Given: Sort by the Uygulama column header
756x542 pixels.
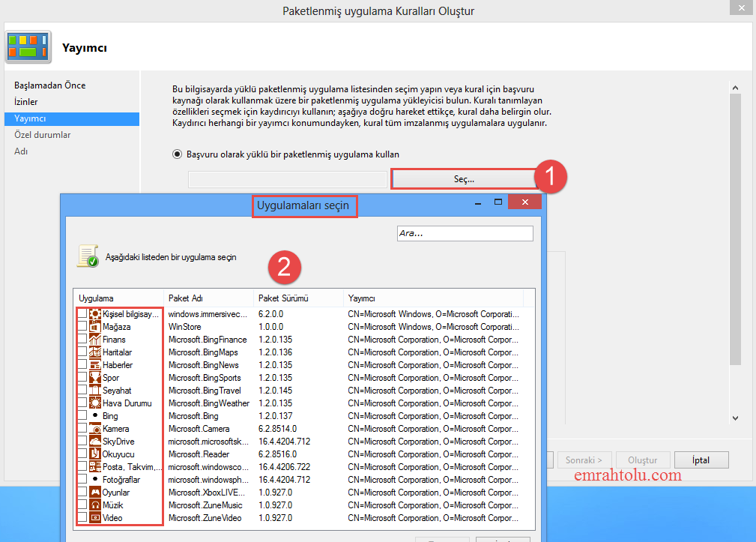Looking at the screenshot, I should [x=118, y=298].
